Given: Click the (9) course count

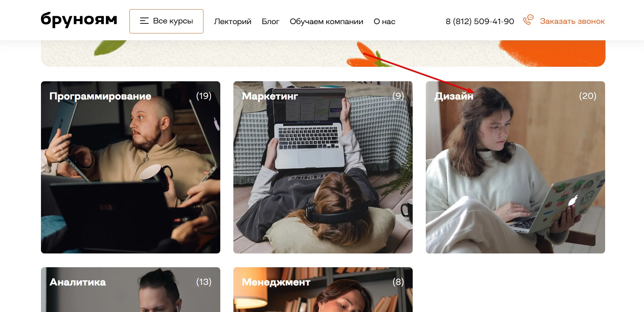Looking at the screenshot, I should click(398, 96).
